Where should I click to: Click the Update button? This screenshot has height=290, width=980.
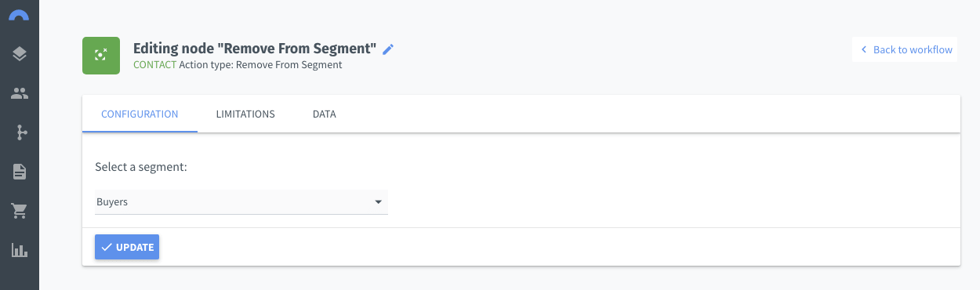pos(127,247)
